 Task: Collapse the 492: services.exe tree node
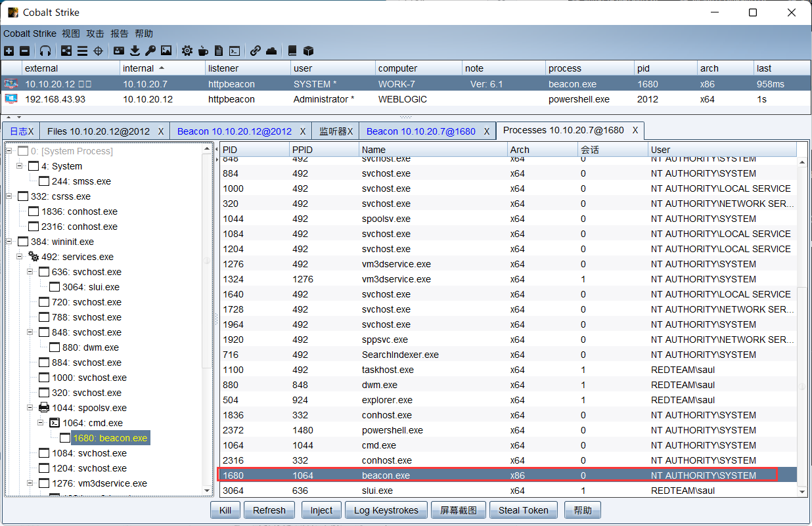pyautogui.click(x=20, y=257)
